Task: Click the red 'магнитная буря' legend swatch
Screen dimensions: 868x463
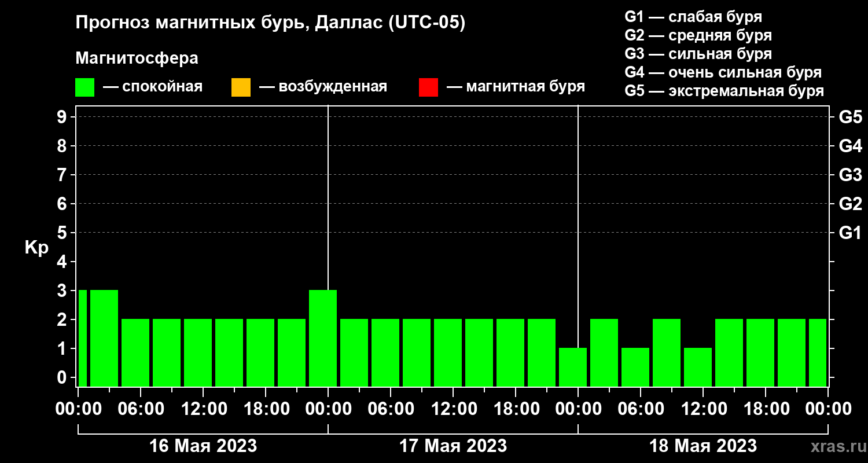Action: [x=428, y=87]
